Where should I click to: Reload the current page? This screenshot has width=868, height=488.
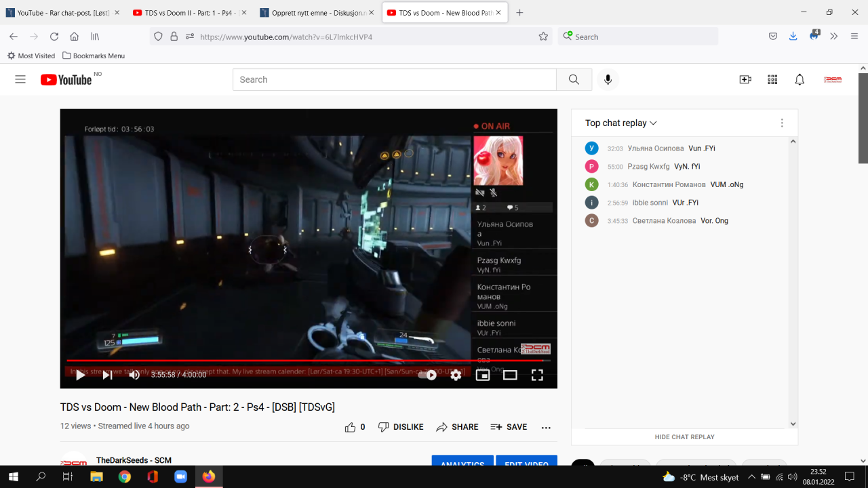point(54,37)
